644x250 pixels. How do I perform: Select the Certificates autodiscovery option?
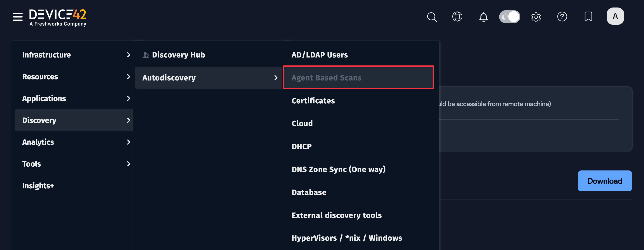pyautogui.click(x=313, y=101)
